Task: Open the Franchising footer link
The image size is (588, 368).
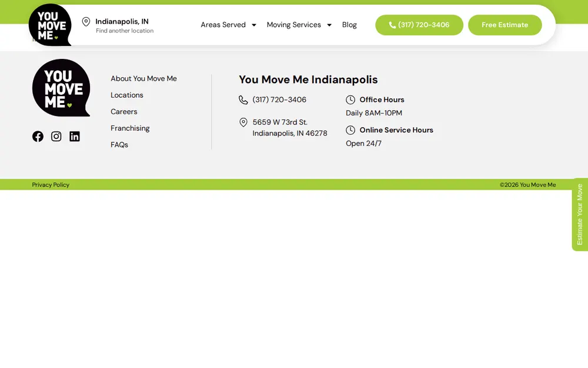Action: pyautogui.click(x=130, y=128)
